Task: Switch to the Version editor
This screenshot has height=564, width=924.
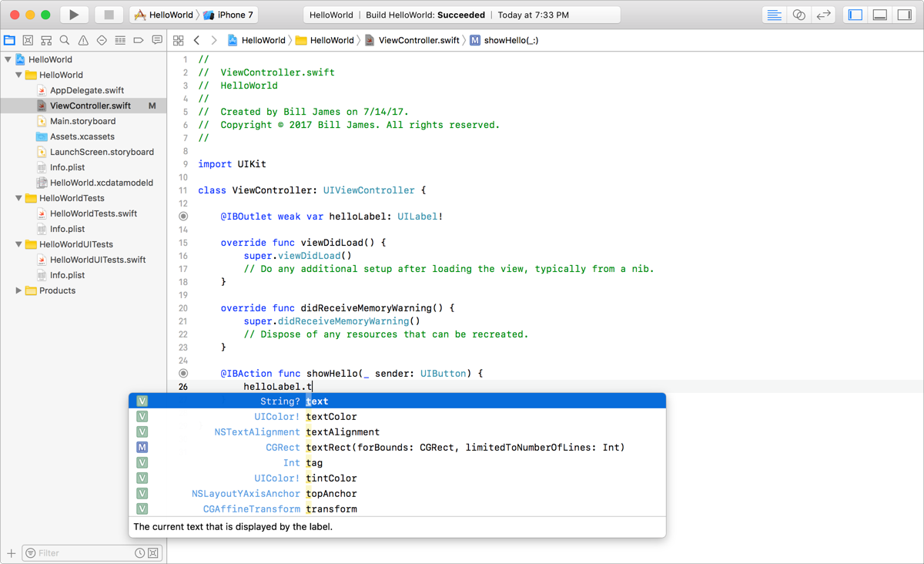Action: [824, 15]
